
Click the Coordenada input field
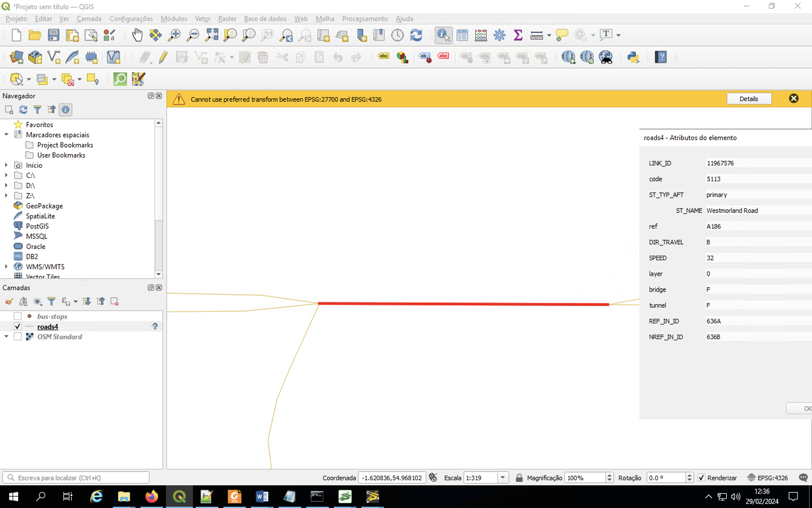(x=392, y=478)
